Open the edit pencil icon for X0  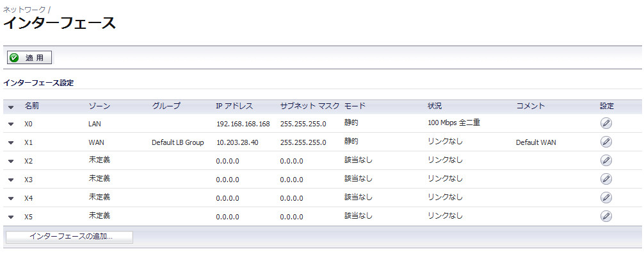(606, 123)
